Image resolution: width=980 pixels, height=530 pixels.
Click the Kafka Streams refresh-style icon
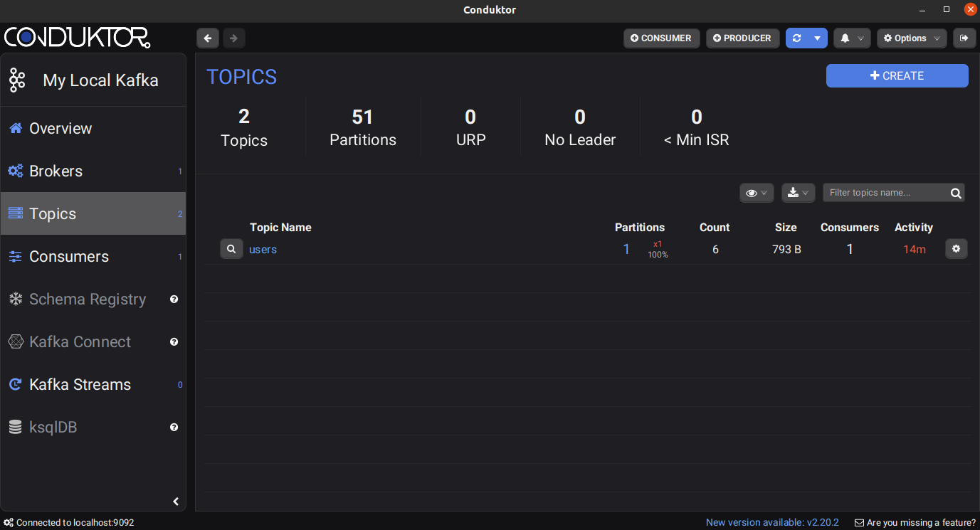[x=16, y=385]
